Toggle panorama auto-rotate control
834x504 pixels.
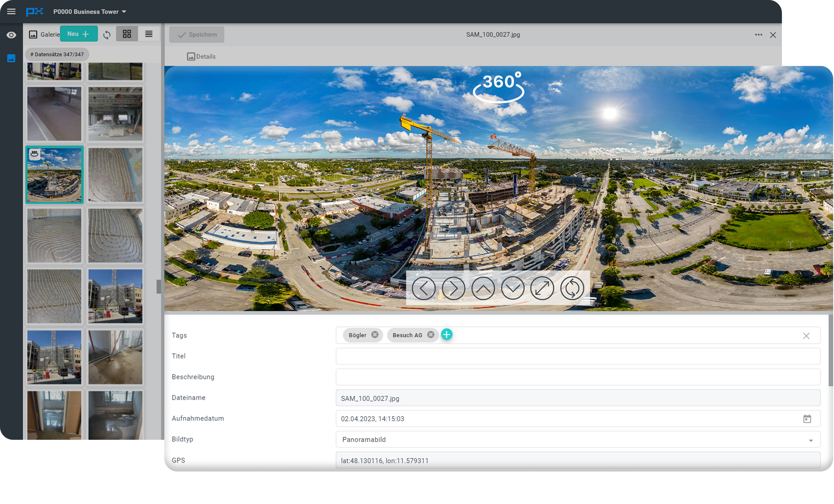click(572, 288)
